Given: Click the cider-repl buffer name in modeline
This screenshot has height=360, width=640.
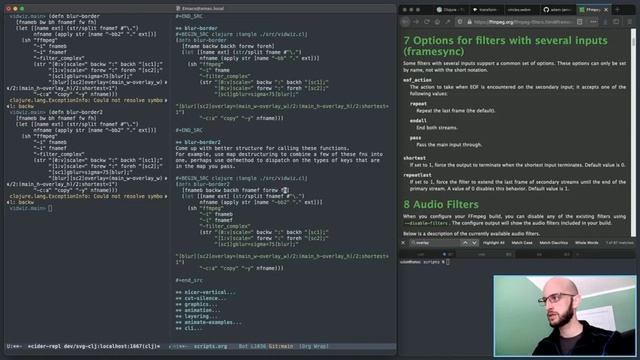Looking at the screenshot, I should [94, 346].
